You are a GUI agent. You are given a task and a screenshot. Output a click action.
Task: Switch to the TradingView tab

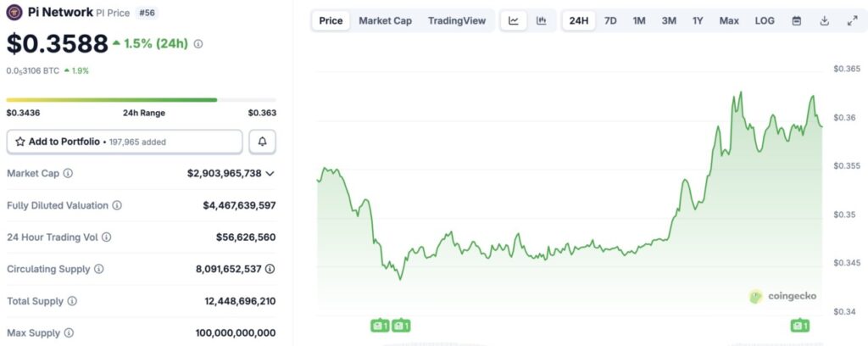coord(456,20)
